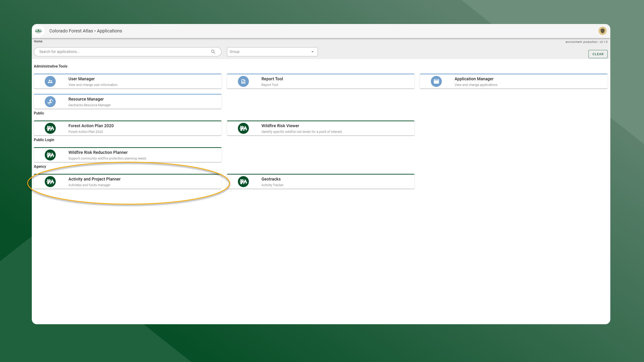Image resolution: width=644 pixels, height=362 pixels.
Task: Click the User Manager people icon
Action: 50,81
